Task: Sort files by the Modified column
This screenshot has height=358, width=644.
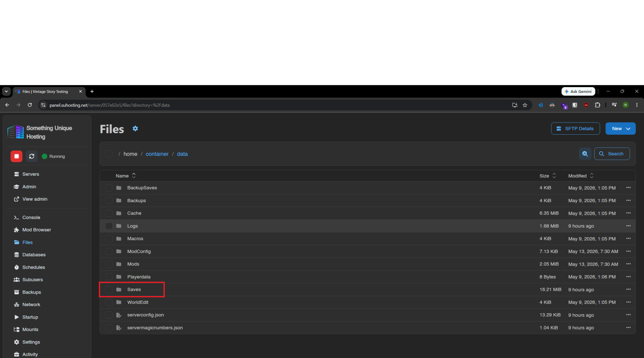Action: [x=581, y=176]
